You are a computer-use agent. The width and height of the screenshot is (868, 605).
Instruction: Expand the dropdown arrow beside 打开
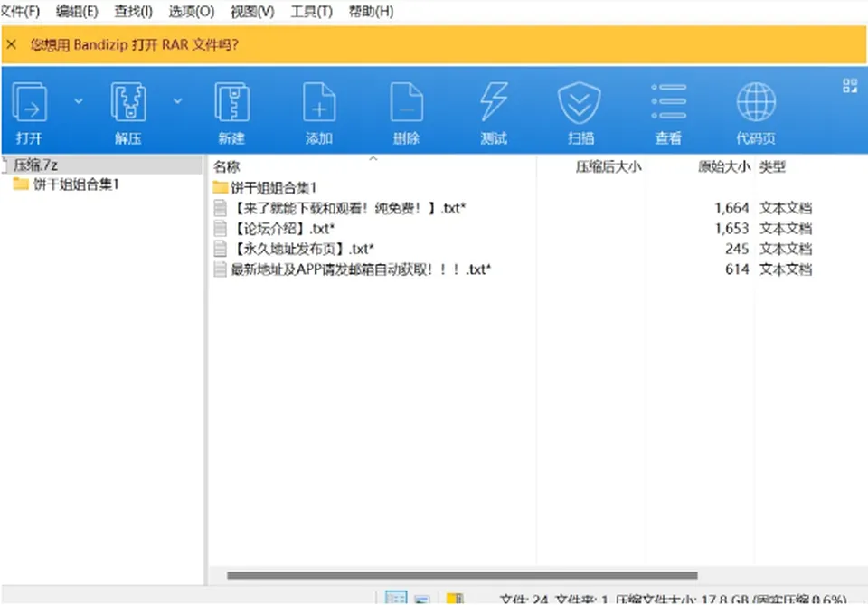[x=79, y=100]
